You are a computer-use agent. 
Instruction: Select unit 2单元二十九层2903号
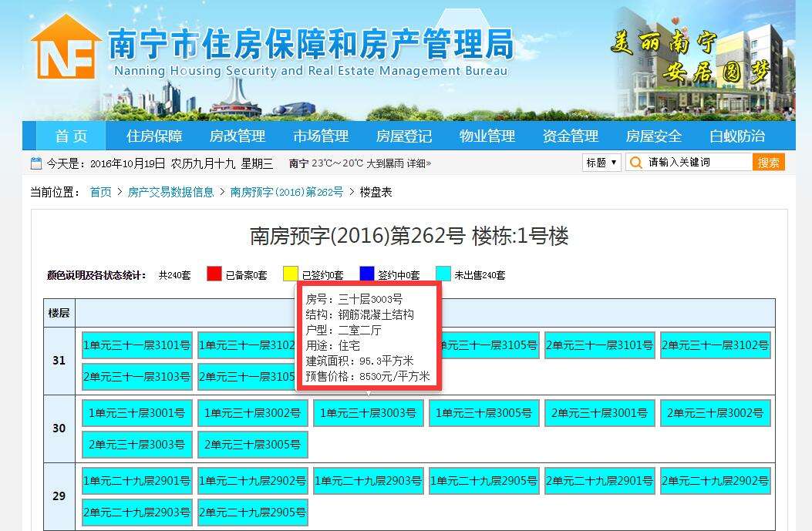click(x=137, y=513)
